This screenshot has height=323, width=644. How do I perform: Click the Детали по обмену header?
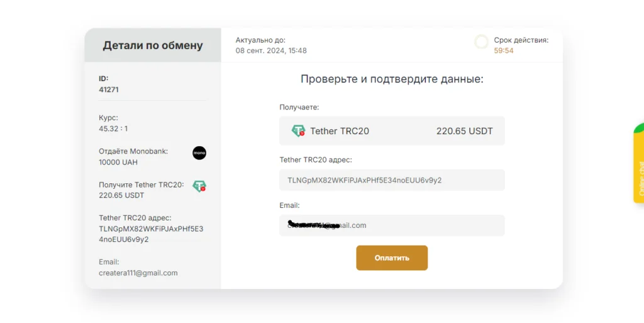click(x=153, y=45)
